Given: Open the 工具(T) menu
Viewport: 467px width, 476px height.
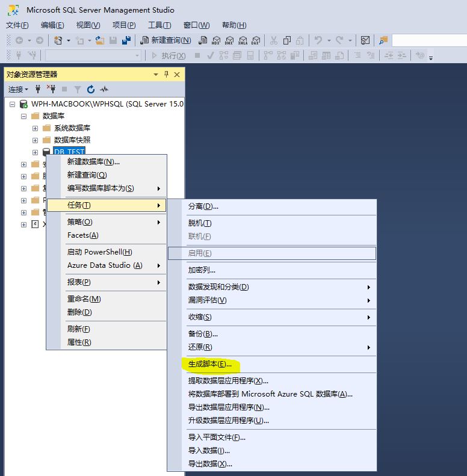Looking at the screenshot, I should tap(159, 25).
